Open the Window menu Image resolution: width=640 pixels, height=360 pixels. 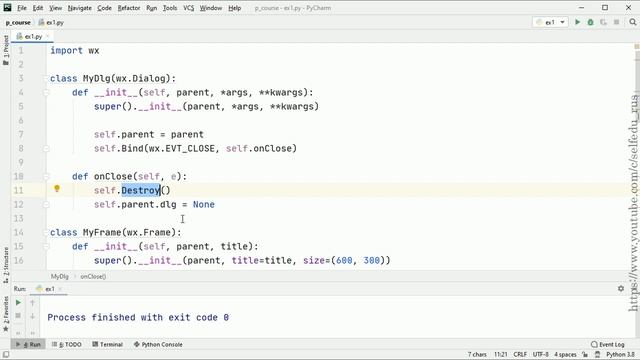click(x=211, y=8)
